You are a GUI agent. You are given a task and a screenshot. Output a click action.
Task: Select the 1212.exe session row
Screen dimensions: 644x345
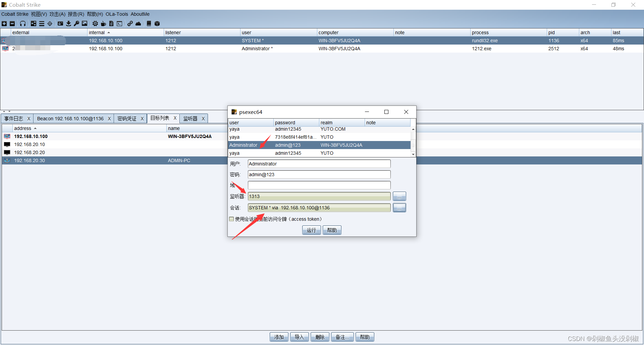click(322, 49)
